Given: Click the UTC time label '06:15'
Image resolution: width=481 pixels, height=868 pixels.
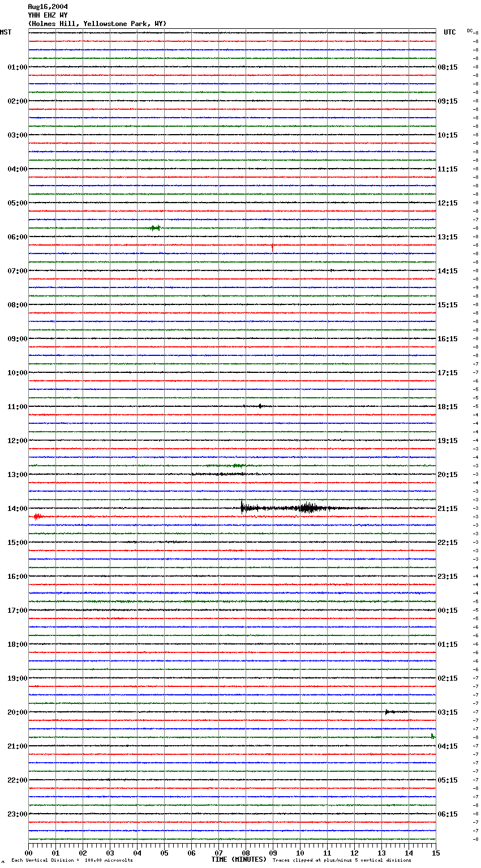Looking at the screenshot, I should coord(448,814).
